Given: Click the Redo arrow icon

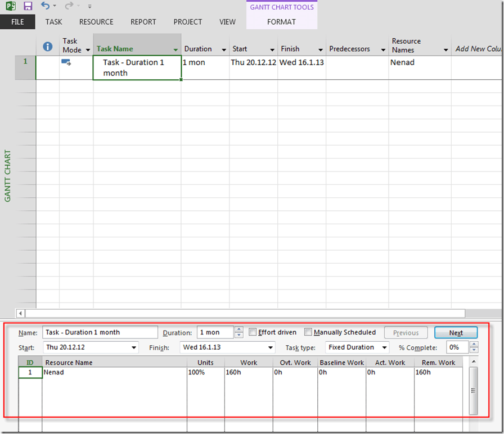Looking at the screenshot, I should pyautogui.click(x=69, y=6).
